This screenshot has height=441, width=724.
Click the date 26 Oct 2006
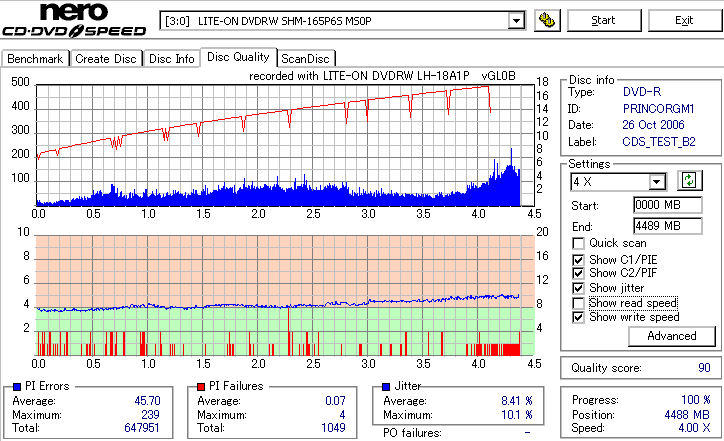tap(653, 125)
